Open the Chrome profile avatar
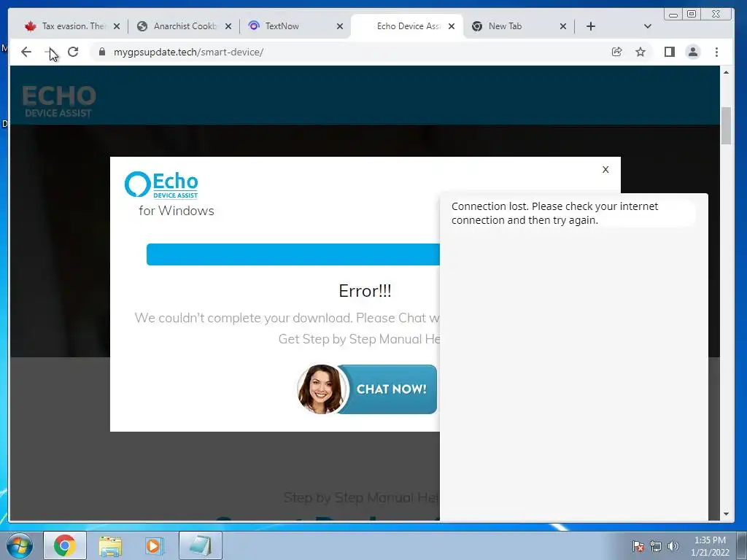 coord(693,52)
